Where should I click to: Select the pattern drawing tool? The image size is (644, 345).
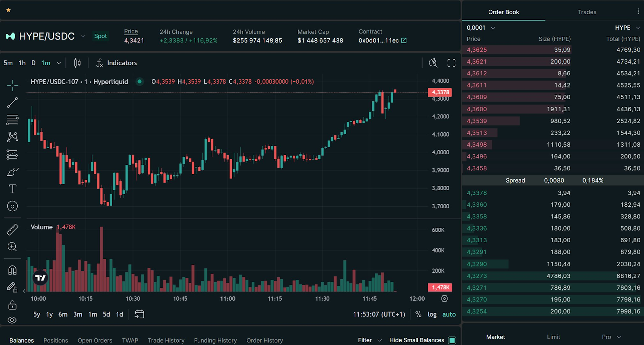pos(12,137)
